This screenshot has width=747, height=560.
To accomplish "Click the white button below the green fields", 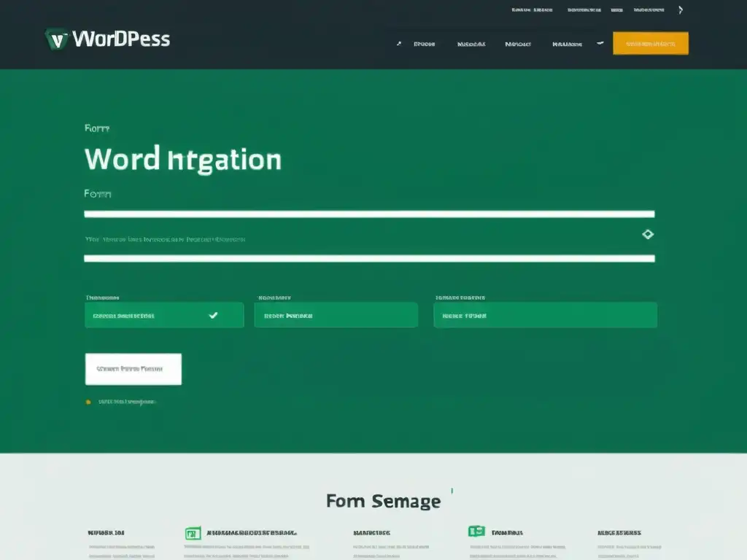I will click(x=133, y=369).
